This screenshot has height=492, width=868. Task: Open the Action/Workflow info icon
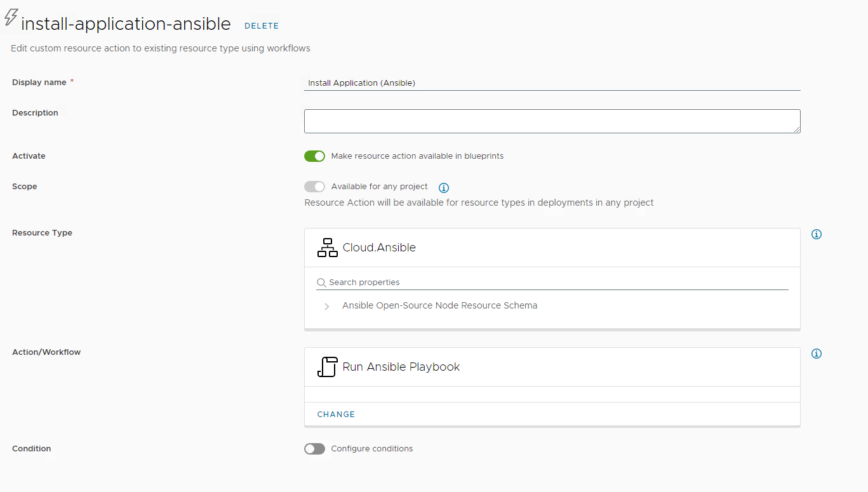click(817, 354)
